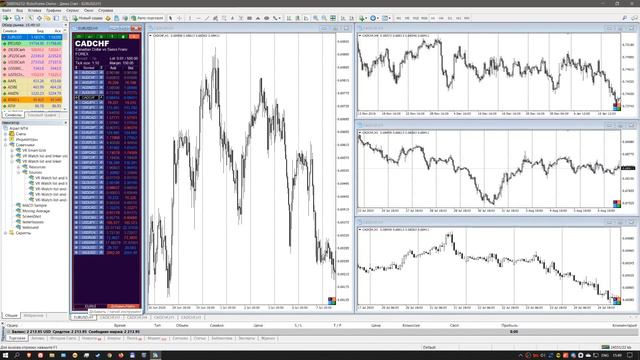Image resolution: width=640 pixels, height=360 pixels.
Task: Switch timeframe to M1 in toolbar
Action: (398, 18)
